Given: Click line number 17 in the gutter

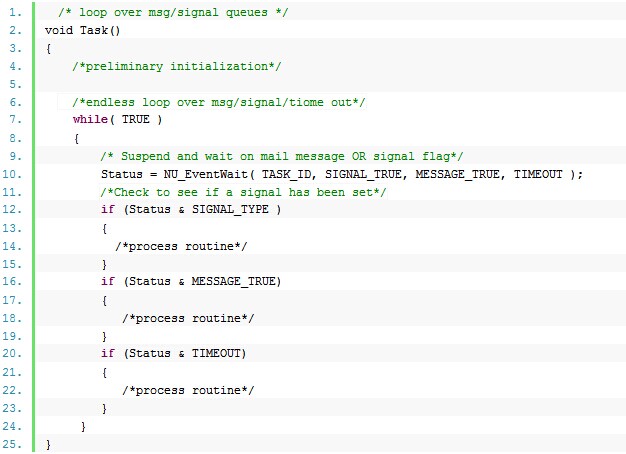Looking at the screenshot, I should tap(12, 300).
